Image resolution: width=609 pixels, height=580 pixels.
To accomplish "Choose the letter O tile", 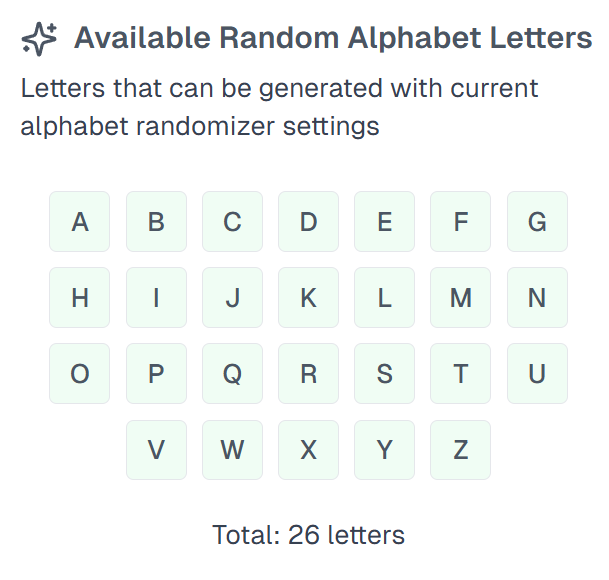I will [x=80, y=374].
